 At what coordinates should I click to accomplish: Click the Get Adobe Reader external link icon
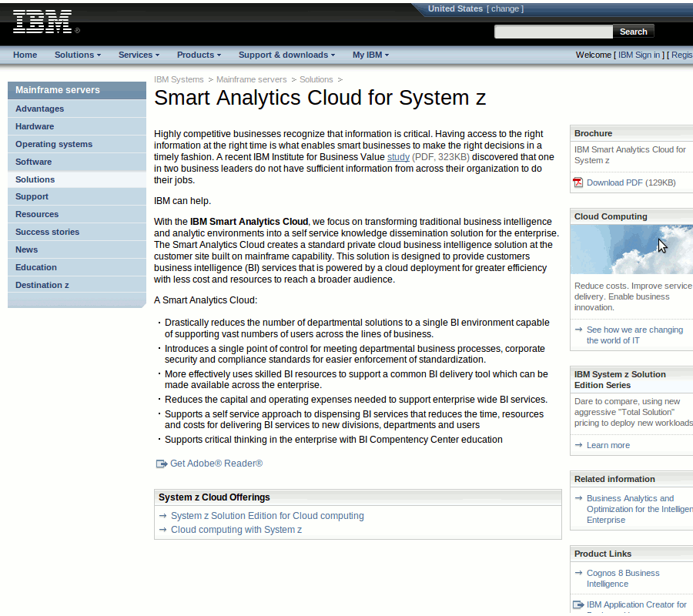[x=162, y=464]
